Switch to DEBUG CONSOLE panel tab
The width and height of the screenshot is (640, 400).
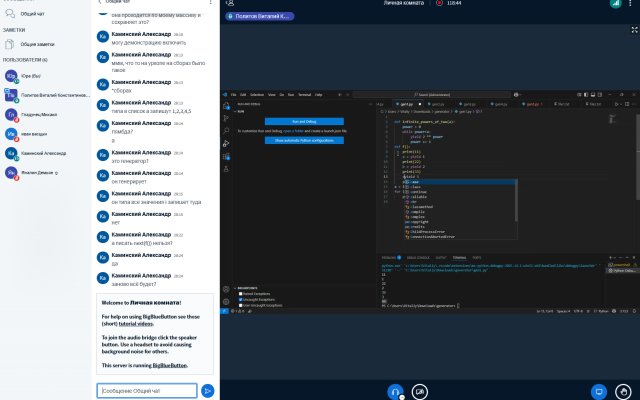(418, 258)
